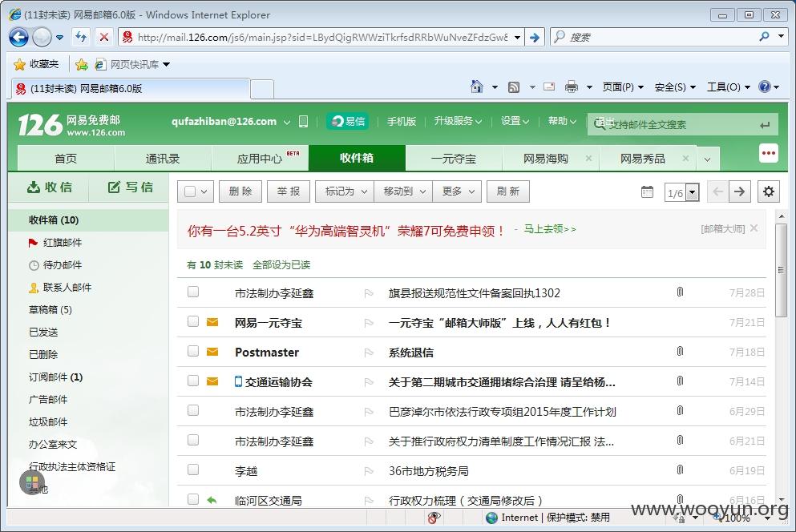Tick checkbox for 旗县报送规范性文件备案回执1302 email
Screen dimensions: 796x532
pyautogui.click(x=193, y=292)
